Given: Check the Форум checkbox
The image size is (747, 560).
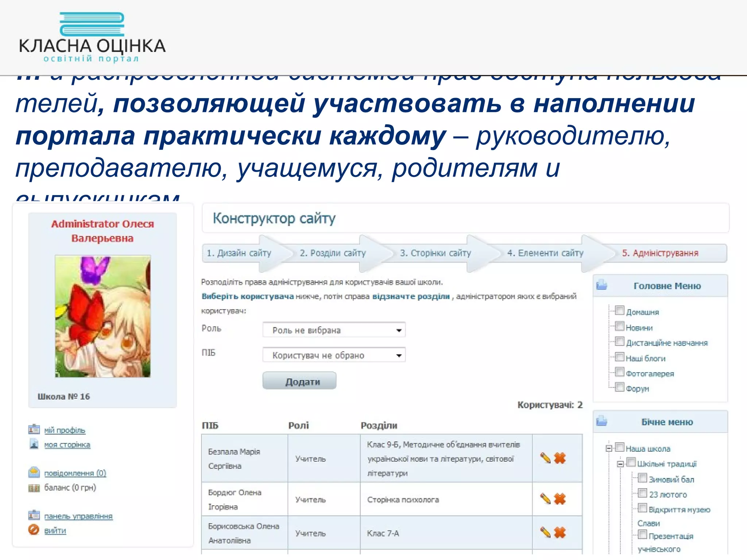Looking at the screenshot, I should (620, 387).
